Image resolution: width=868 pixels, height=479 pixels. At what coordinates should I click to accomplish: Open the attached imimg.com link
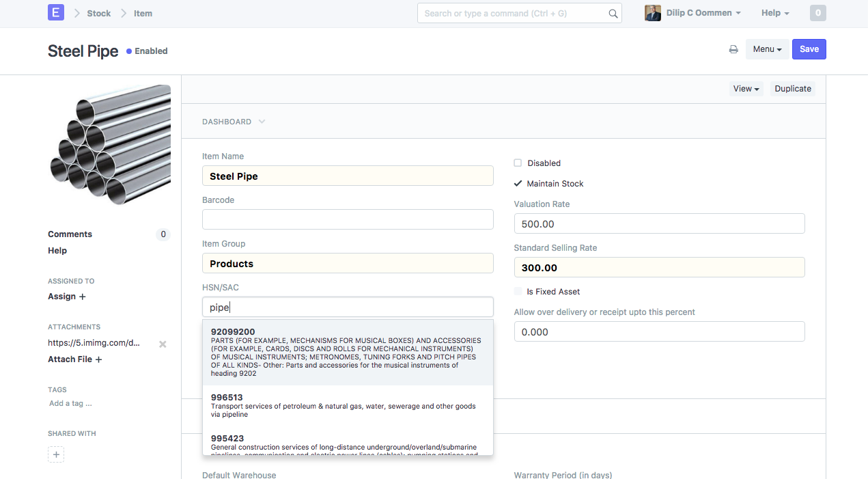point(94,343)
